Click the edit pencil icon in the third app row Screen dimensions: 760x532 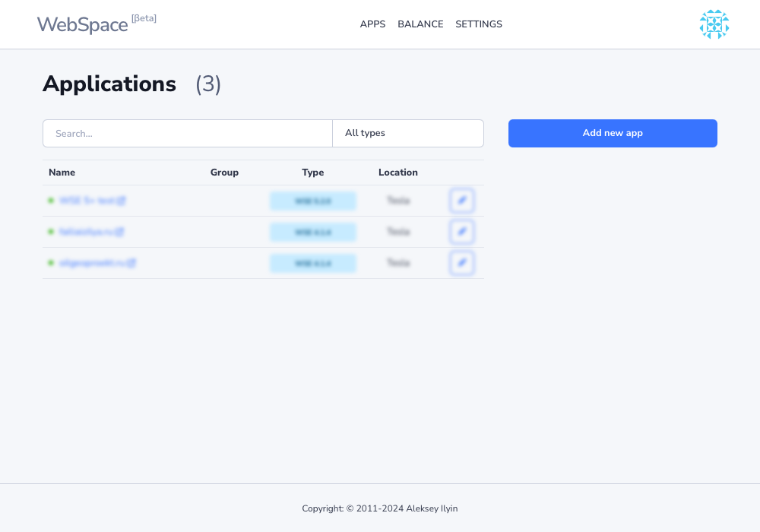pyautogui.click(x=461, y=263)
